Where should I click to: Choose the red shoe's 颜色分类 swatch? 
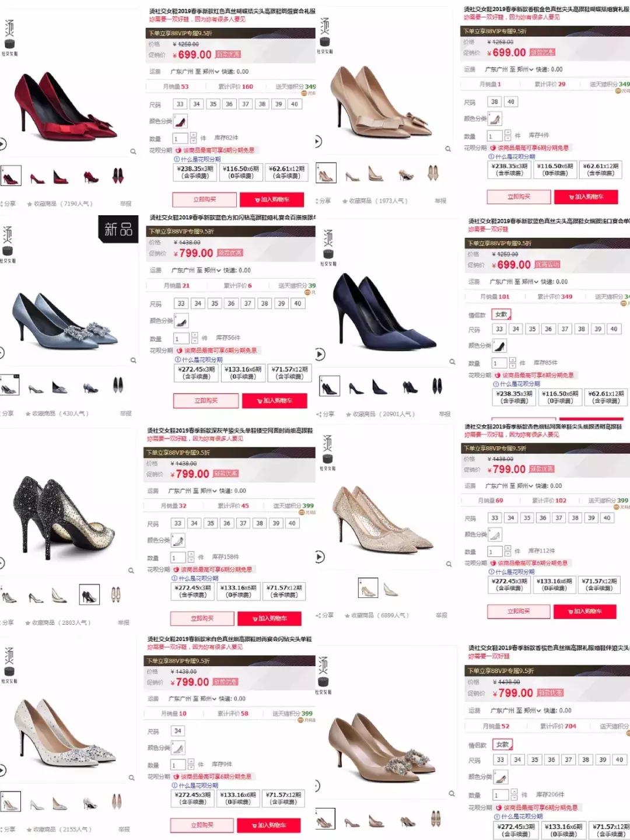pyautogui.click(x=180, y=121)
